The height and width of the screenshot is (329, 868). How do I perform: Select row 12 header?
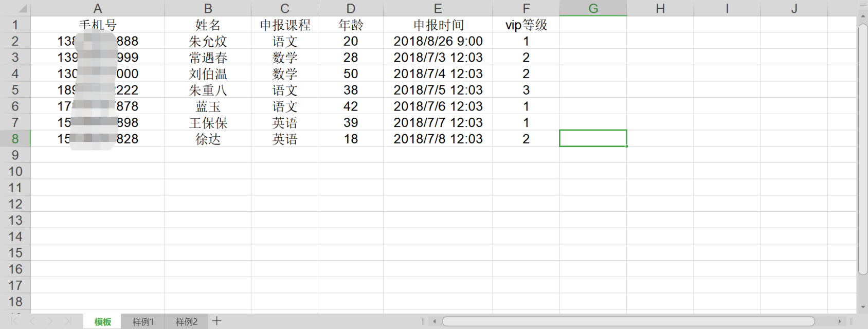click(15, 204)
